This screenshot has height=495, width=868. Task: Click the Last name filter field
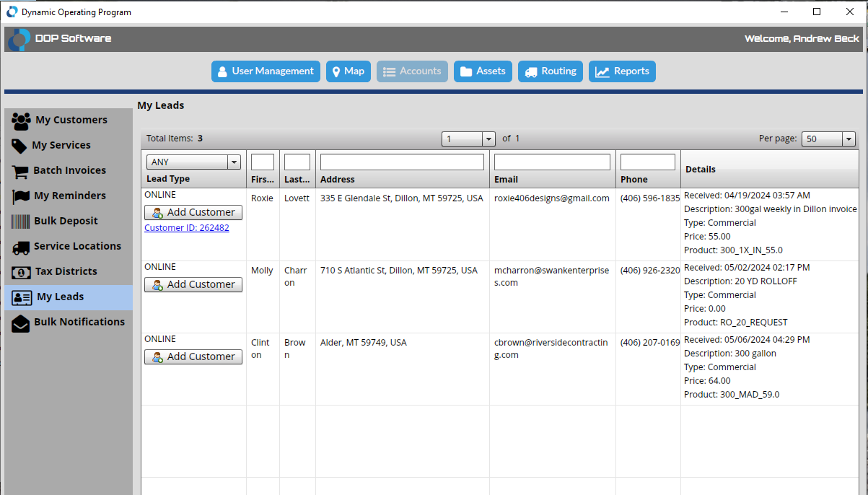[x=297, y=162]
